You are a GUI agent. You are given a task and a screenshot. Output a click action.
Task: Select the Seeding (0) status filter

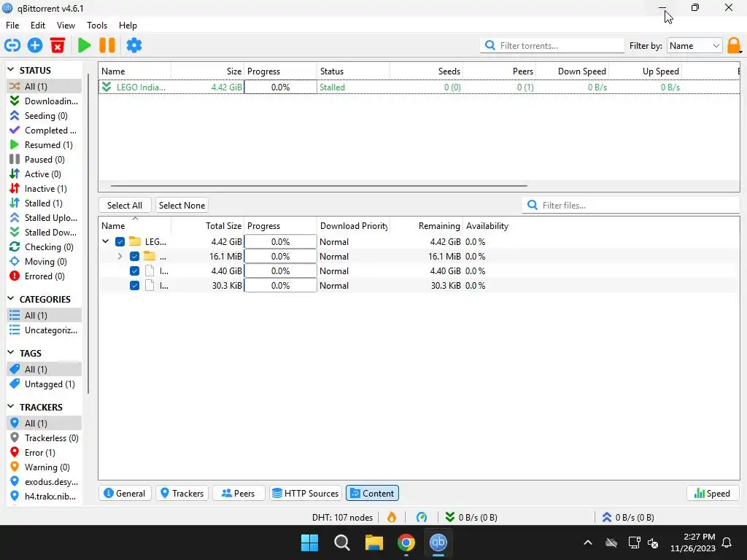44,116
